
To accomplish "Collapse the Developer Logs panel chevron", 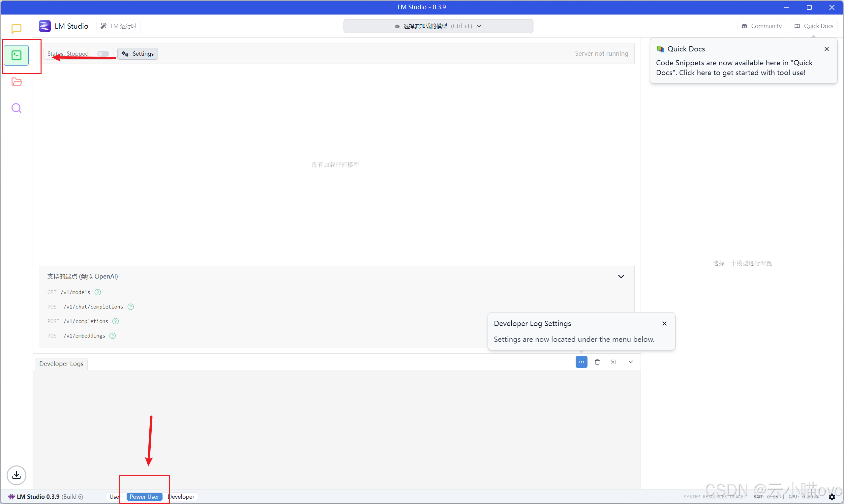I will click(631, 362).
